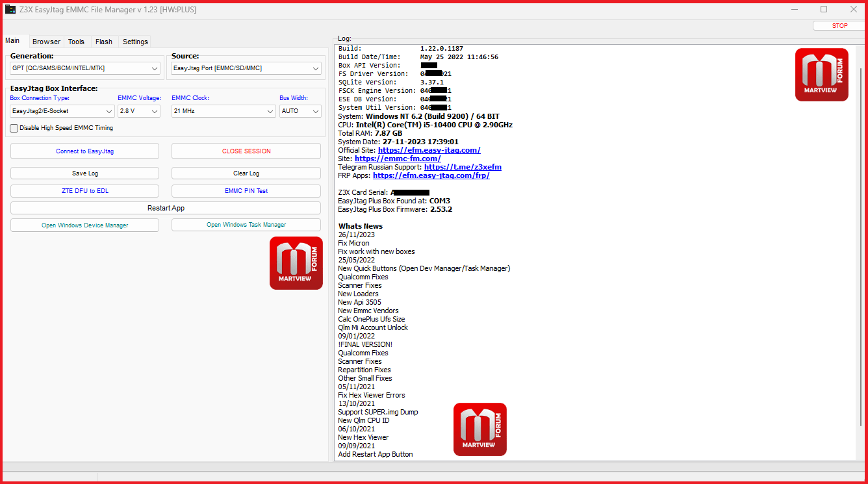Close the EasyJtag window
868x484 pixels.
tap(853, 9)
